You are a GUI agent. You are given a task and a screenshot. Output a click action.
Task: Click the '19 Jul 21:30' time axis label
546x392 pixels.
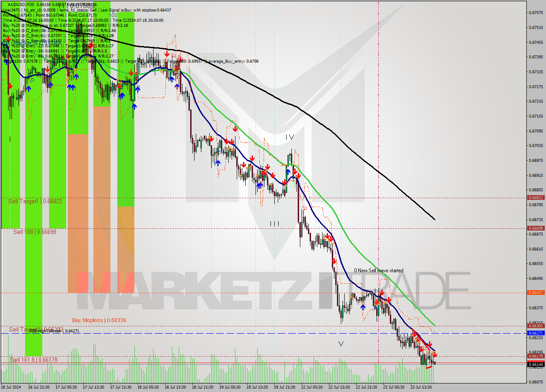(x=284, y=387)
